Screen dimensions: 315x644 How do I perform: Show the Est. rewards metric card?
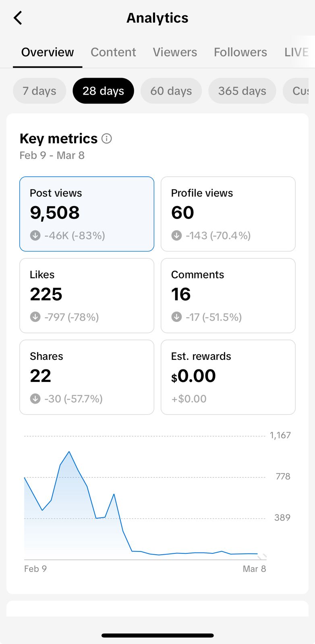[228, 377]
